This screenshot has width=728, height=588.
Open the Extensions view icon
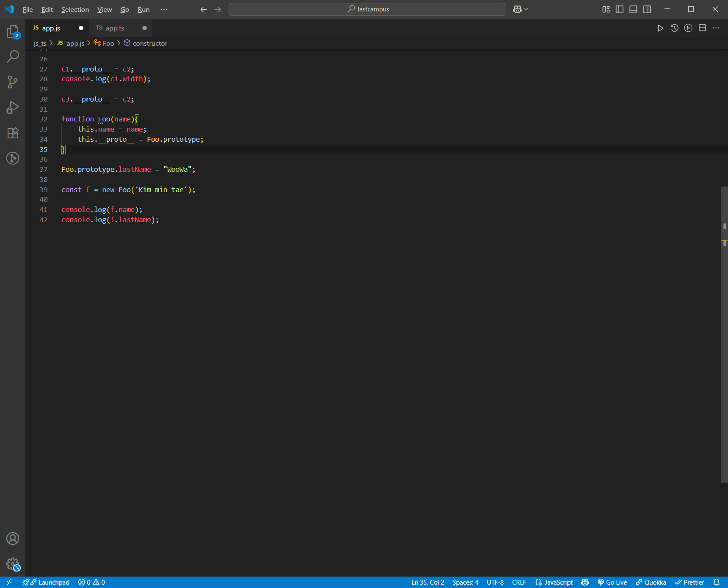(13, 133)
